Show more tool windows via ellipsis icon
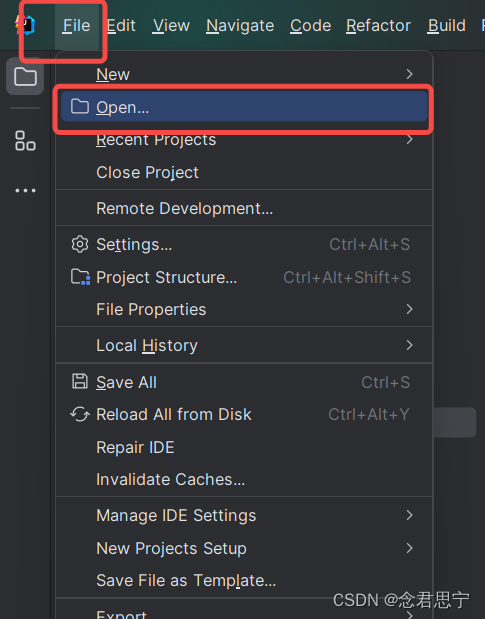The width and height of the screenshot is (485, 619). (x=25, y=191)
